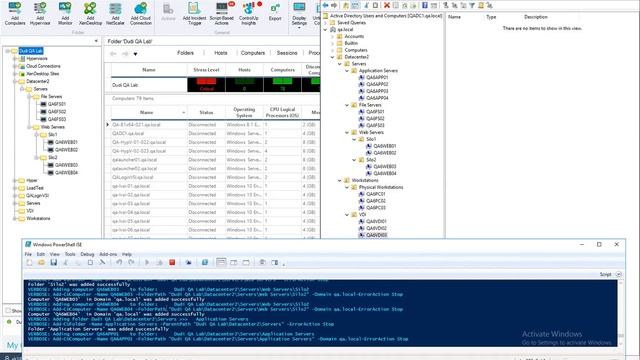
Task: Select QA6APP02 in the Active Directory tree
Action: click(377, 84)
